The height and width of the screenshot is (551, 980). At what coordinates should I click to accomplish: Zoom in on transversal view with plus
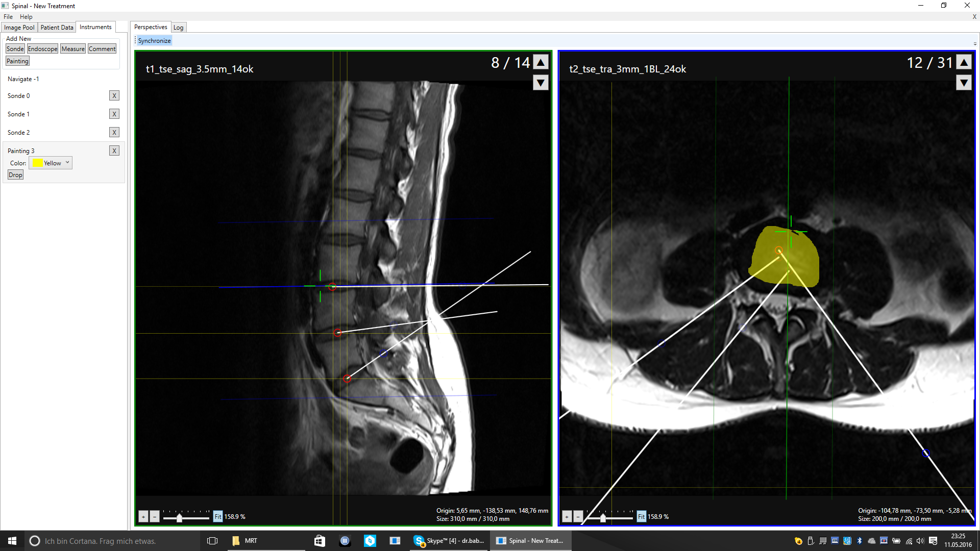tap(567, 517)
